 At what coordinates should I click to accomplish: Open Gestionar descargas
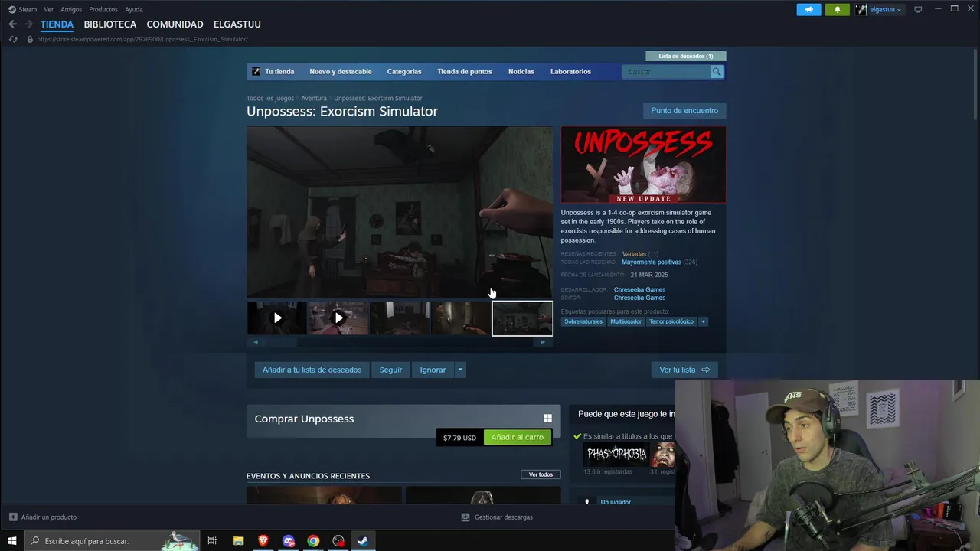[x=497, y=517]
